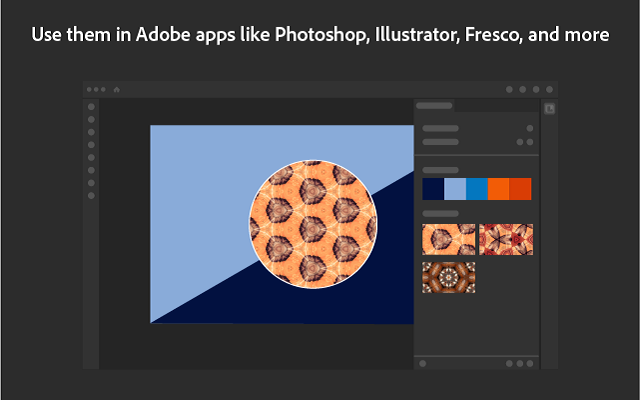Click the home icon in the mock app header

pos(117,89)
